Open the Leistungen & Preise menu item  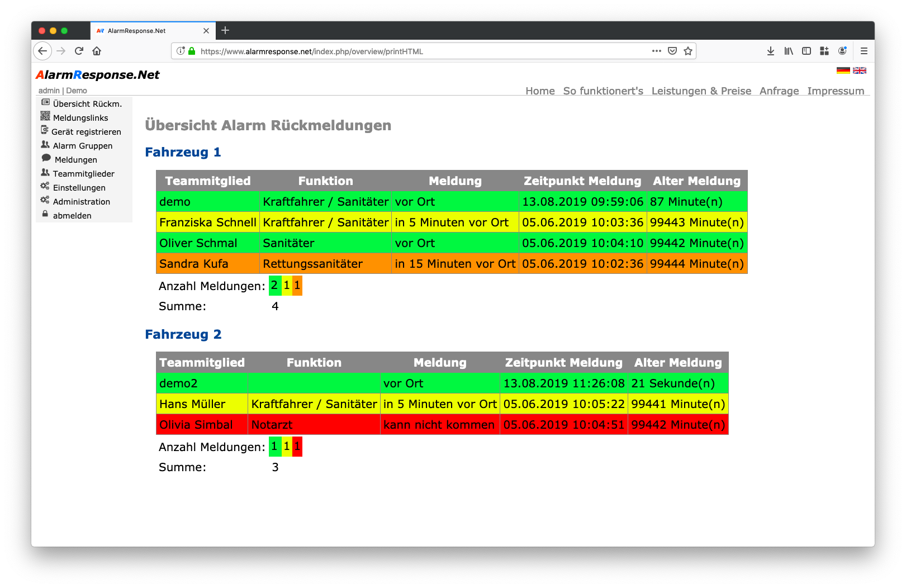[x=701, y=91]
